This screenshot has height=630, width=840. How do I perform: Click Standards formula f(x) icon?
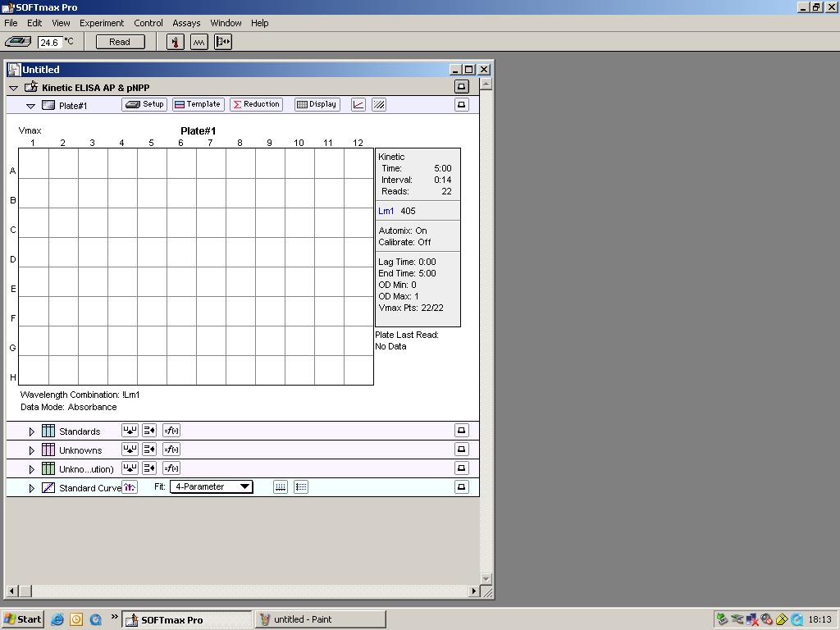[x=171, y=430]
